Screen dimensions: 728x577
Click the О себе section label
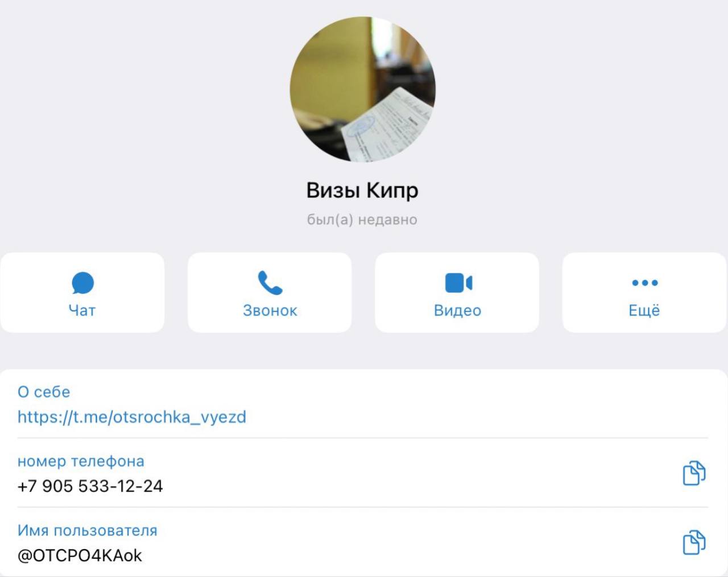pos(44,392)
